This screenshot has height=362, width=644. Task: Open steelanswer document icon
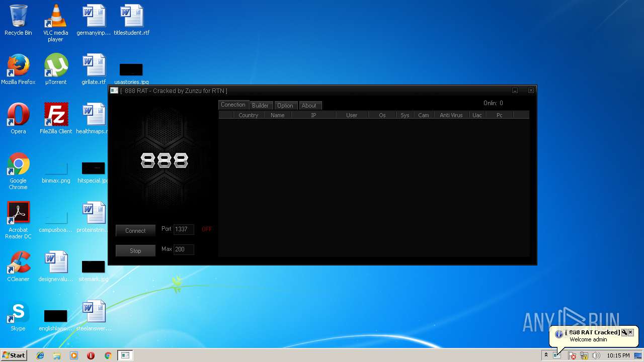(94, 316)
